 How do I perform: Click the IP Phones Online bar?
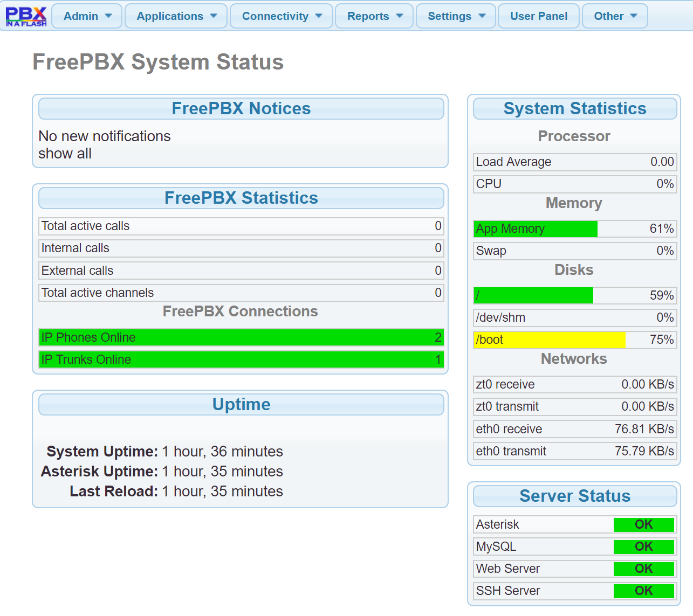[x=241, y=337]
